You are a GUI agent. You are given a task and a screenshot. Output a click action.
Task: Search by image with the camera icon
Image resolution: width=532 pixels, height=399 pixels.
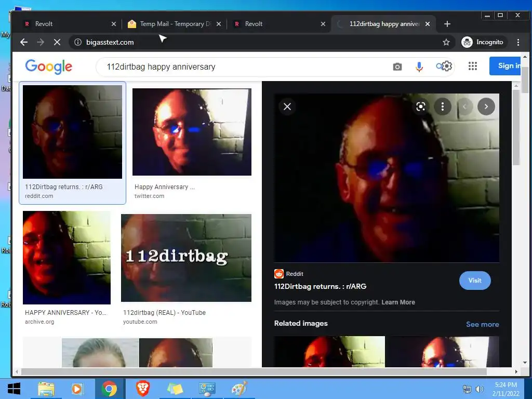[x=397, y=67]
